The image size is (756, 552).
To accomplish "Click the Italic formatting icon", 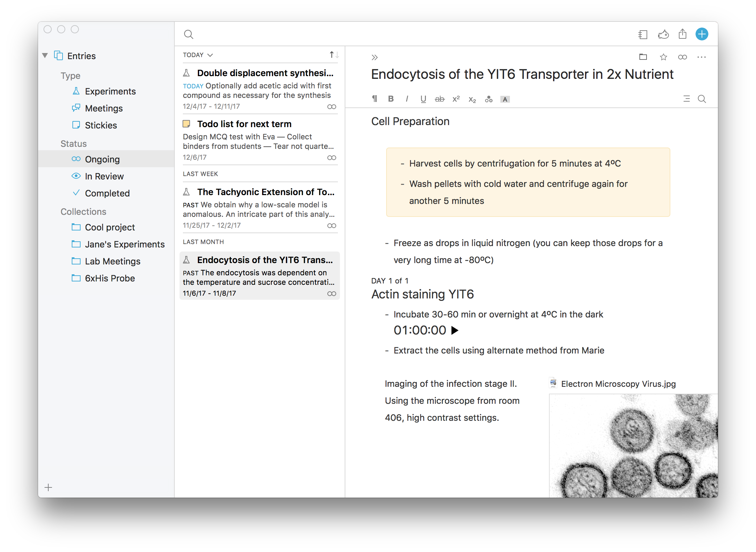I will click(x=407, y=99).
